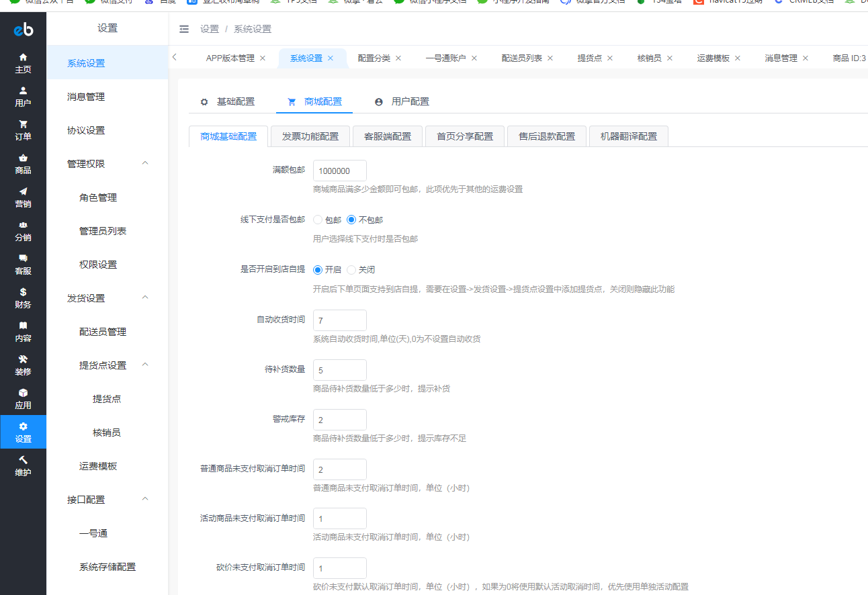This screenshot has height=595, width=868.
Task: Close the 消息管理 tab
Action: click(806, 58)
